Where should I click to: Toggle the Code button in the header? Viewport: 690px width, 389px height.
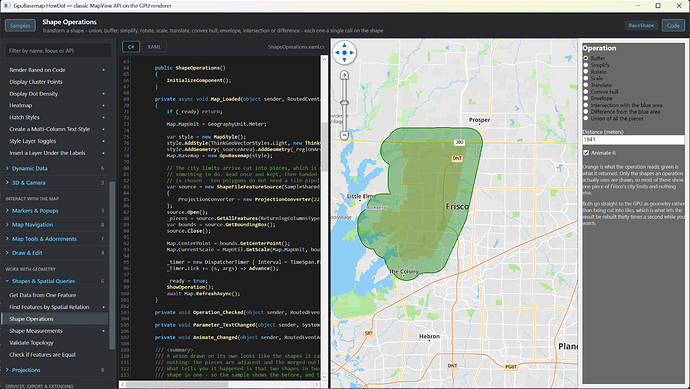[673, 26]
